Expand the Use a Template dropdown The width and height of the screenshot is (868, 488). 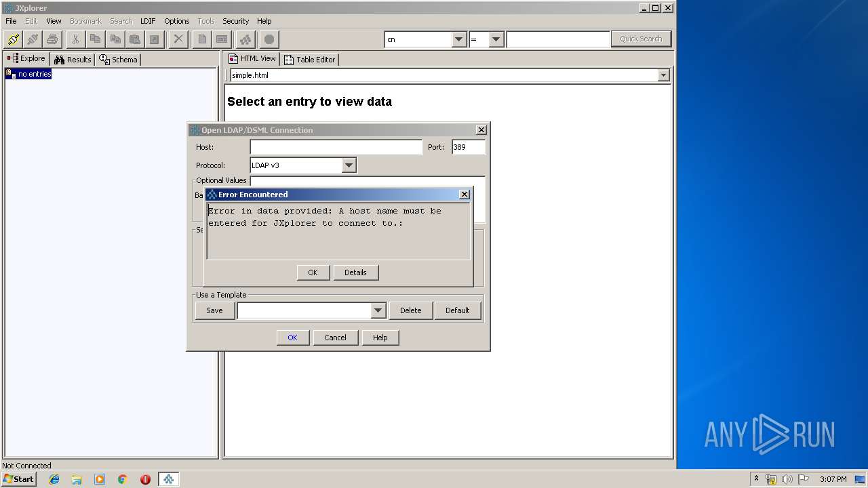[x=378, y=310]
